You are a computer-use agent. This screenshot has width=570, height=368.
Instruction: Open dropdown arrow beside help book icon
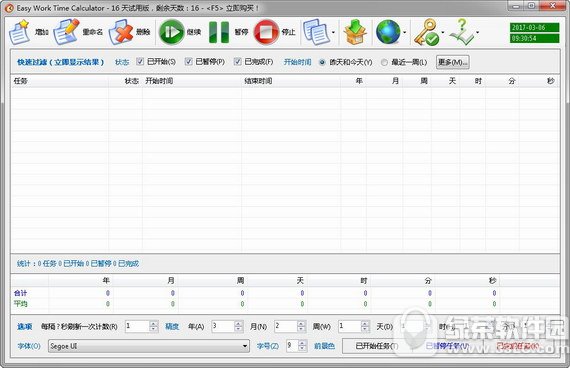point(478,33)
